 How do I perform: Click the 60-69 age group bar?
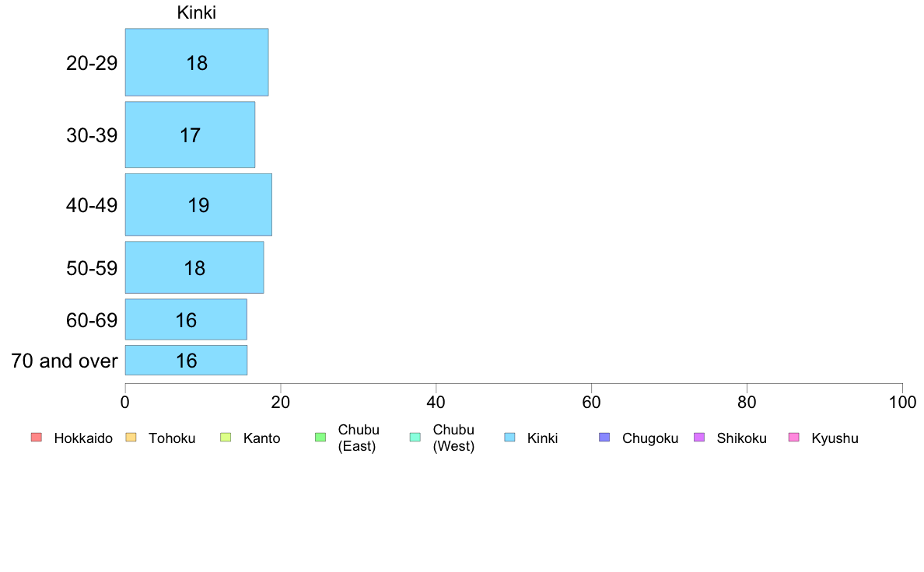tap(186, 319)
